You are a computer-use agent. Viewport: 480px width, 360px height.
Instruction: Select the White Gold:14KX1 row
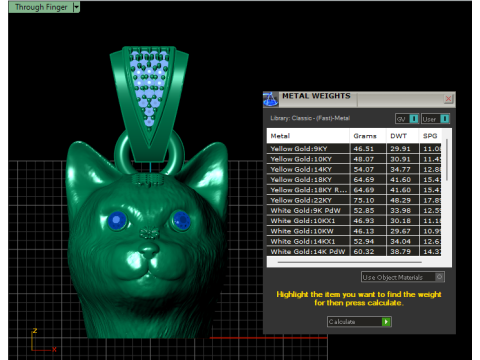pos(354,242)
